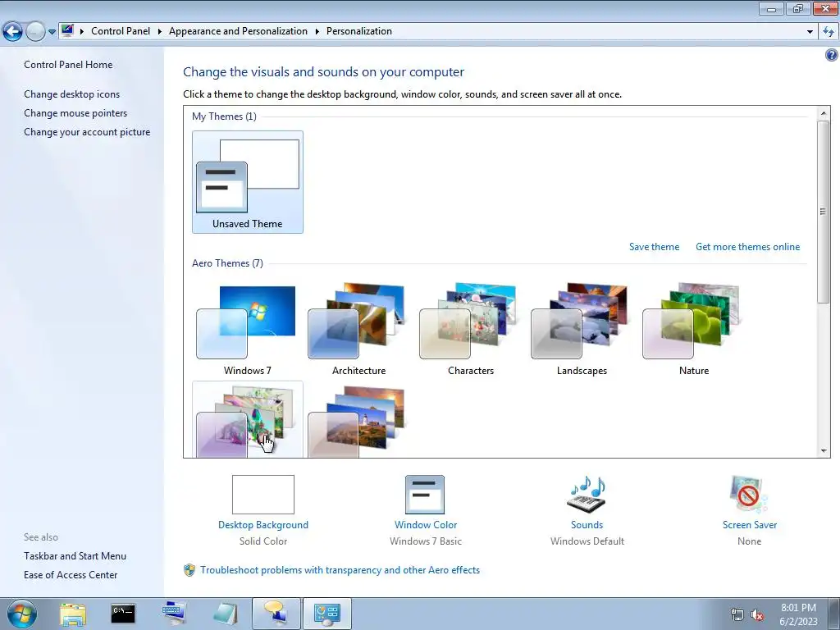Select the colorful Scenes theme thumbnail

click(x=248, y=419)
